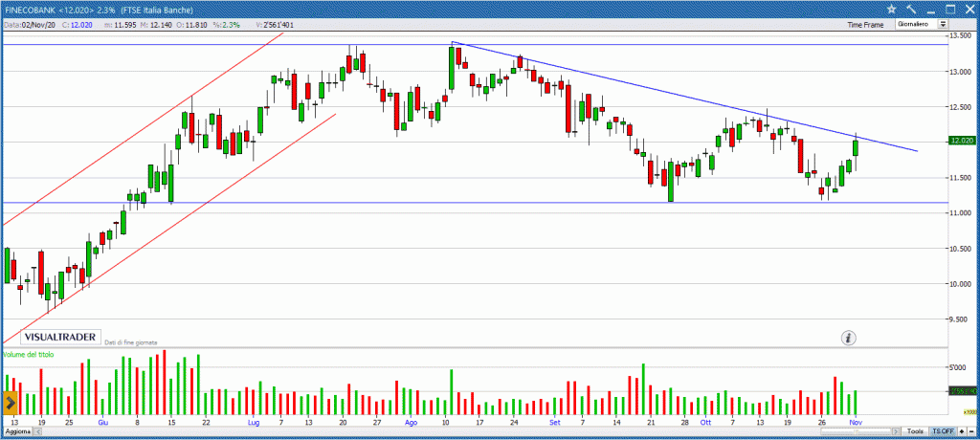Image resolution: width=980 pixels, height=440 pixels.
Task: Click the 'Ago' date axis label
Action: (x=411, y=423)
